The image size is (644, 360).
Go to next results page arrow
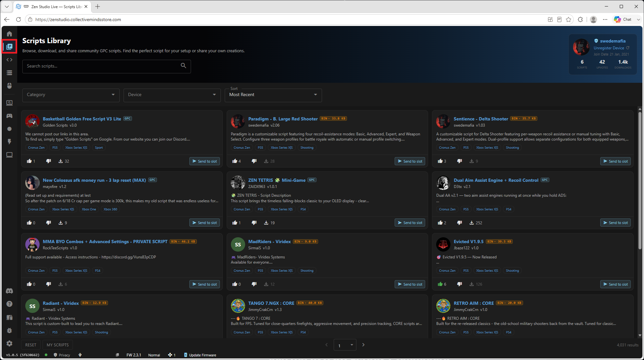pyautogui.click(x=363, y=345)
